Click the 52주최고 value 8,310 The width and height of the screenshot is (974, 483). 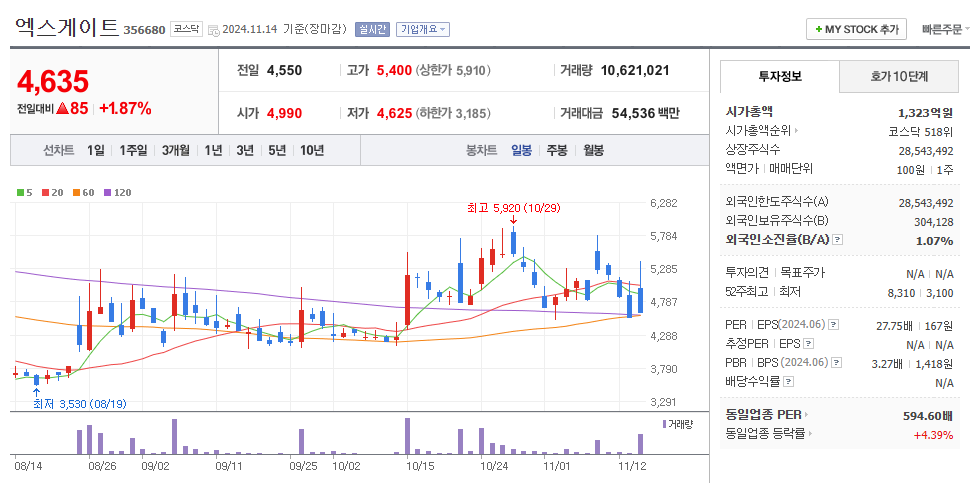click(x=901, y=292)
